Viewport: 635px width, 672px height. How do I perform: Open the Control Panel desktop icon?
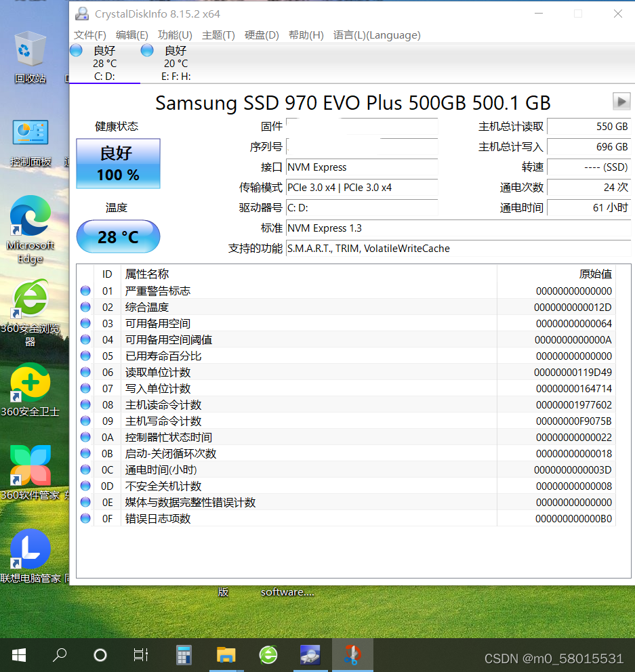click(x=30, y=143)
